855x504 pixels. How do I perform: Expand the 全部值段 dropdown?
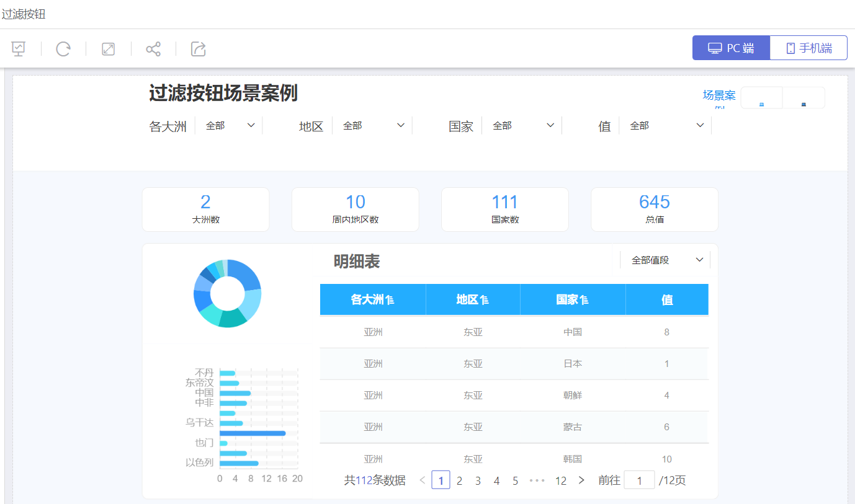[666, 260]
